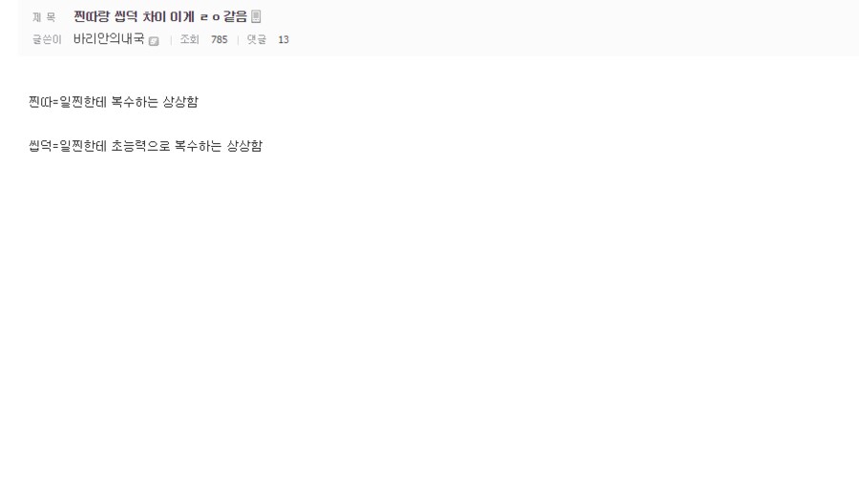Viewport: 859px width, 504px height.
Task: Click the 댓글 label in the header
Action: coord(257,39)
